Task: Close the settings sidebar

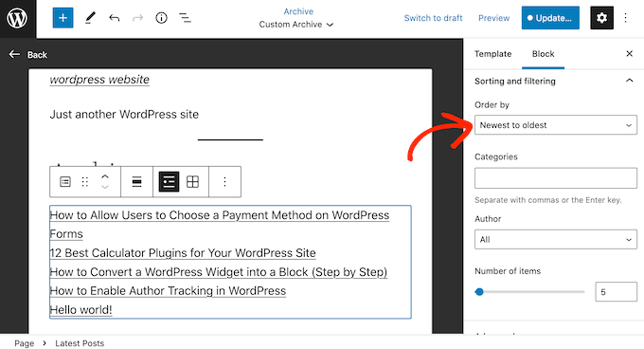Action: point(629,54)
